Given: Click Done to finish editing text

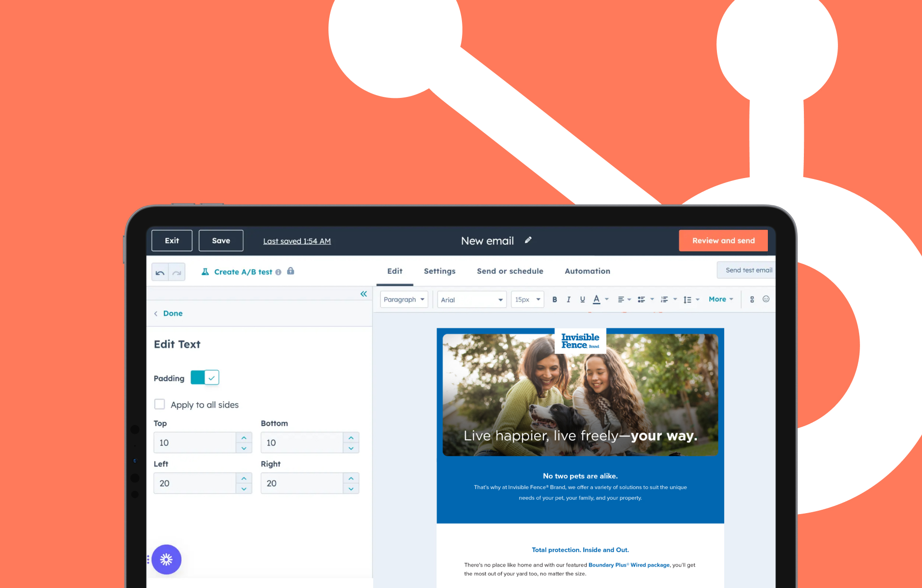Looking at the screenshot, I should point(173,313).
